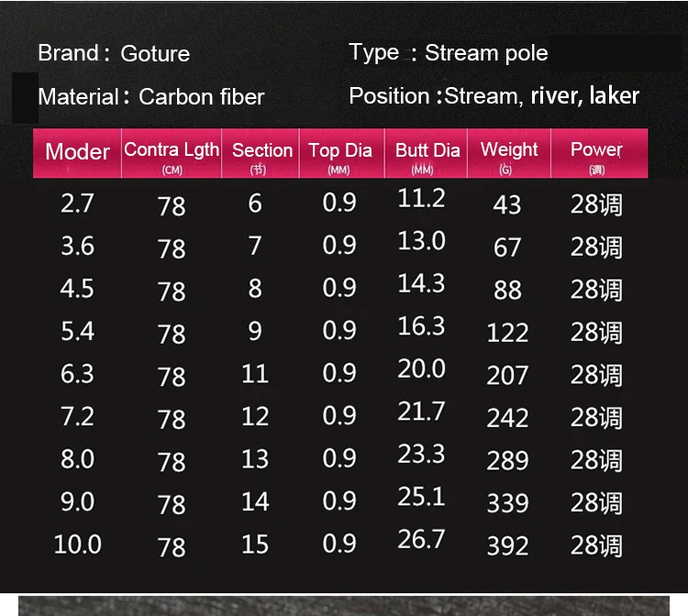Select butt diameter 26.7 cell
Image resolution: width=688 pixels, height=616 pixels.
point(421,539)
